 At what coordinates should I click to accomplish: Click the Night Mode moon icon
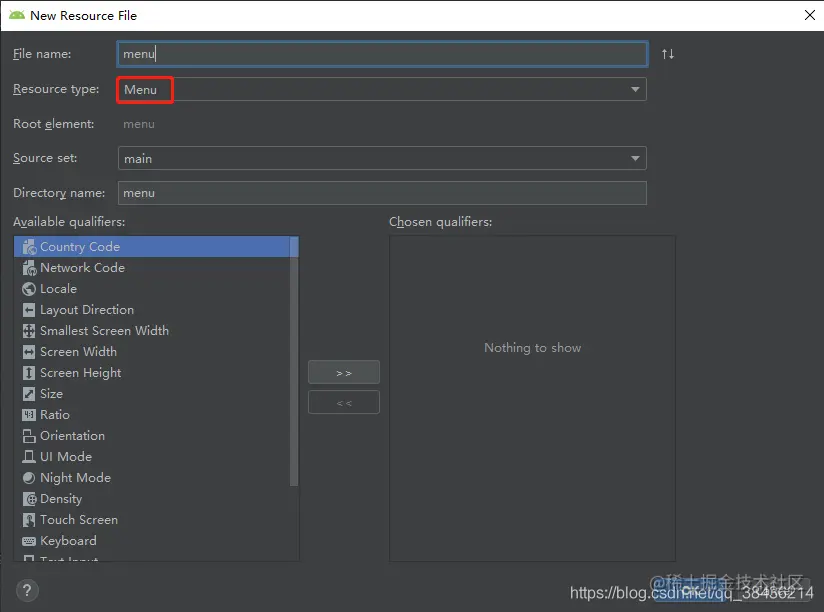click(x=29, y=478)
